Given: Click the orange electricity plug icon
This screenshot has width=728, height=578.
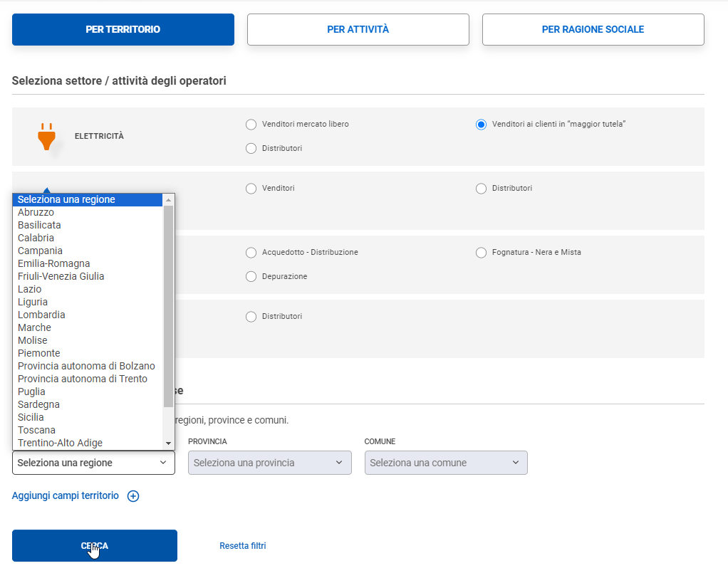Looking at the screenshot, I should (x=46, y=137).
